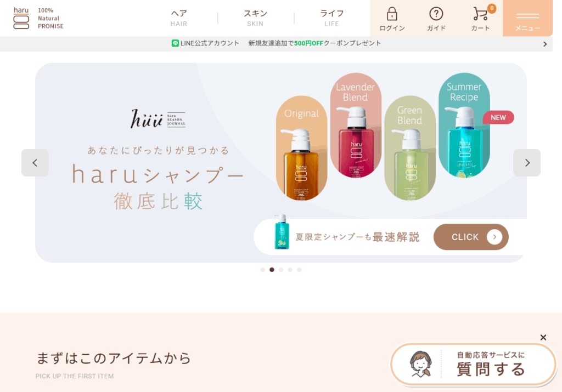
Task: Select the third carousel dot
Action: tap(281, 270)
